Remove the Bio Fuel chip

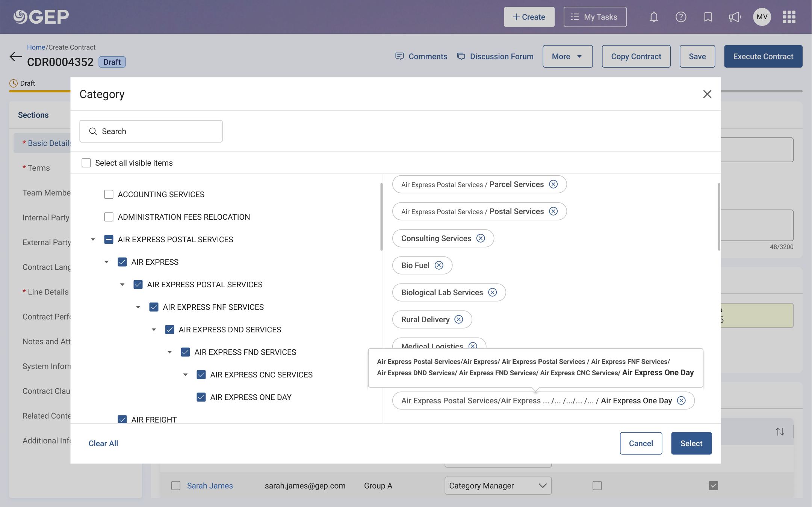point(439,266)
